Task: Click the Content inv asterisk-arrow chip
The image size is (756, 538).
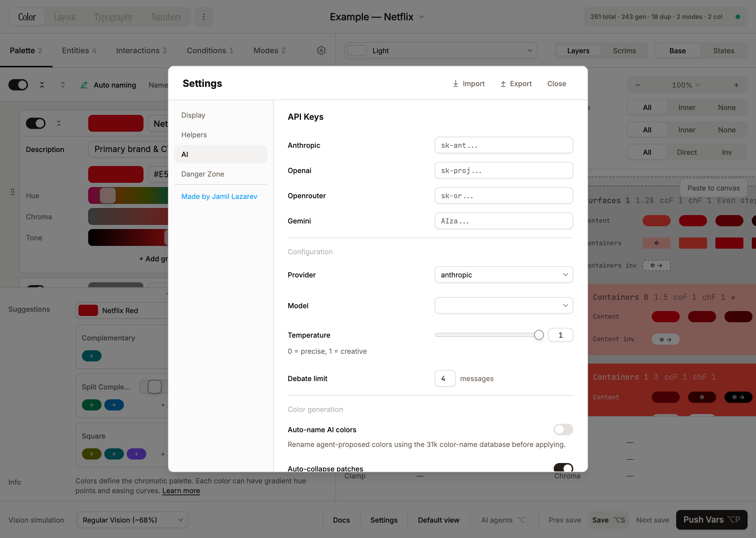Action: 665,339
